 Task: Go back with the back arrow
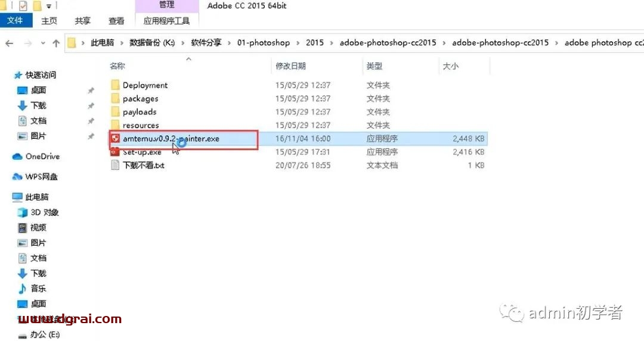9,43
